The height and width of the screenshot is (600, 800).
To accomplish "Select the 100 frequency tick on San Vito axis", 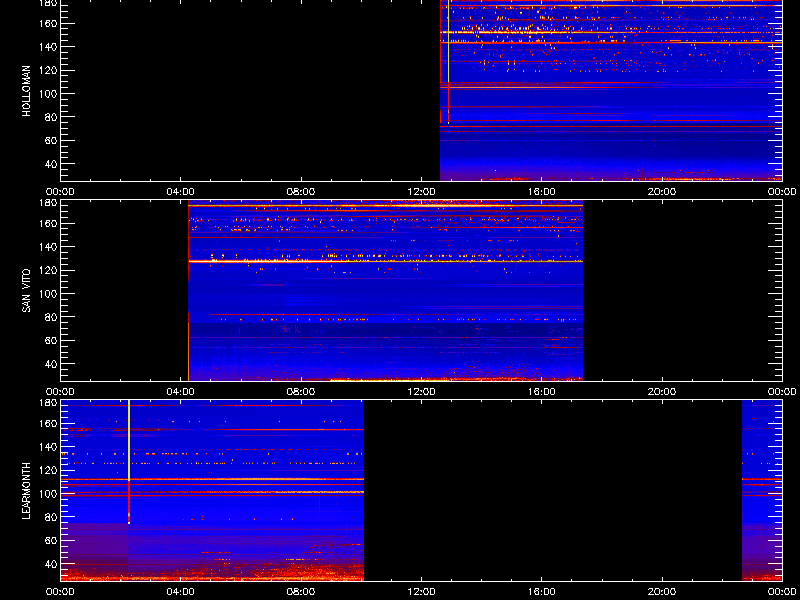I will coord(49,294).
